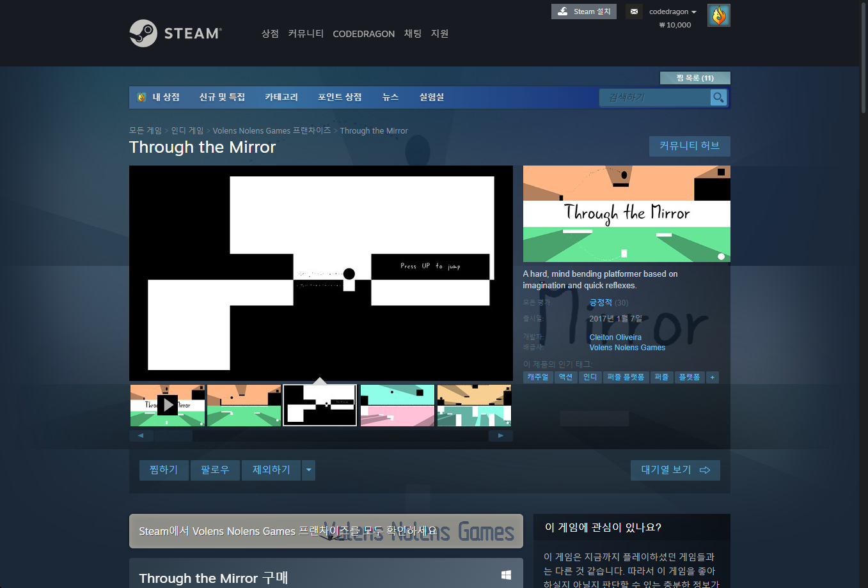Open the 카테고리 tab
Viewport: 868px width, 588px height.
pyautogui.click(x=281, y=97)
